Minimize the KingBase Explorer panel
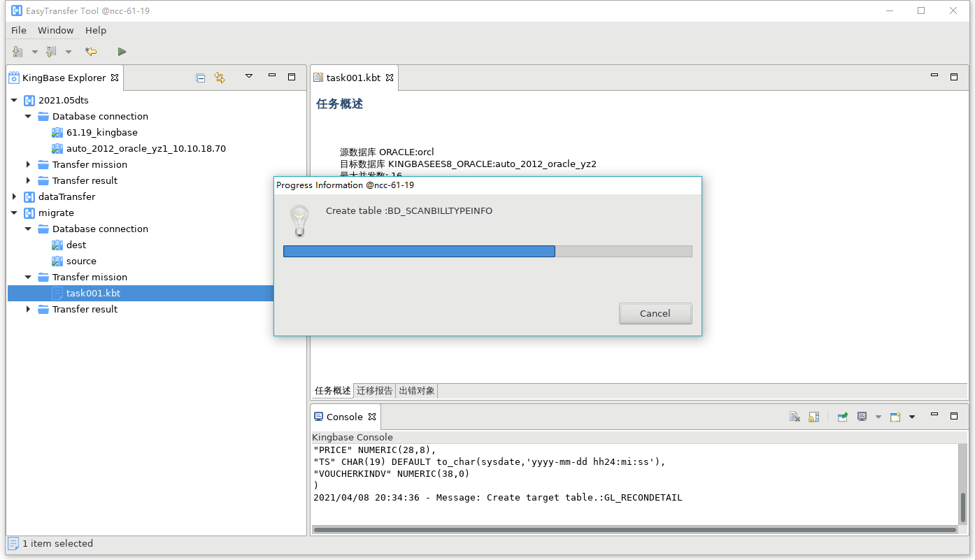This screenshot has width=975, height=560. coord(272,76)
